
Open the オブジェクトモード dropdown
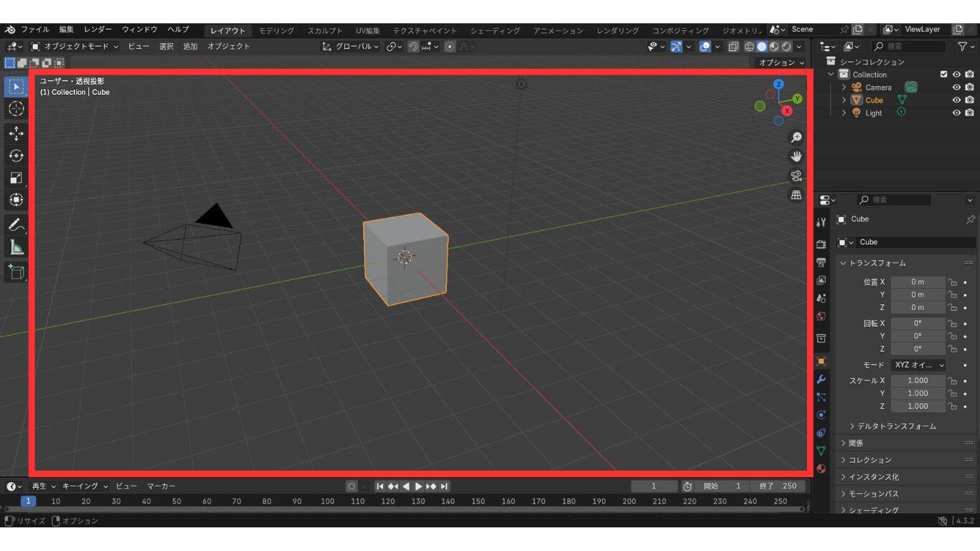tap(75, 47)
